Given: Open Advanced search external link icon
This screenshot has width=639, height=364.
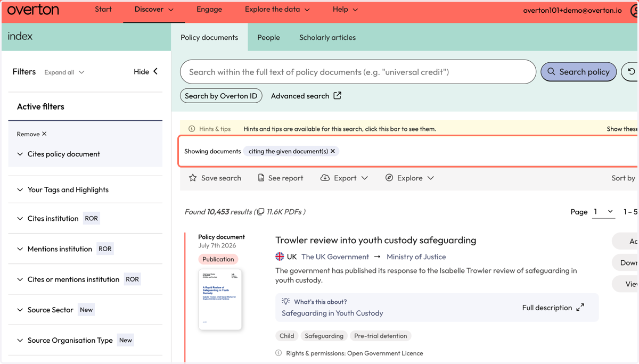Looking at the screenshot, I should coord(338,96).
